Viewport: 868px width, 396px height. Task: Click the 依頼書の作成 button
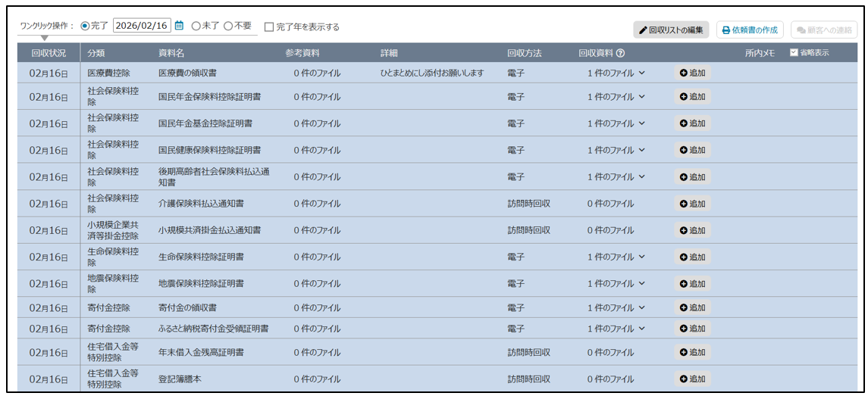(x=750, y=30)
